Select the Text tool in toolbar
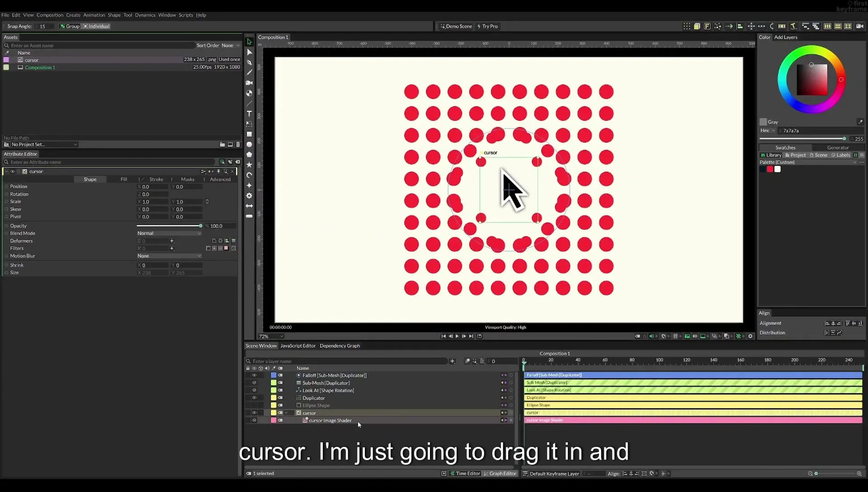This screenshot has height=492, width=868. [249, 114]
